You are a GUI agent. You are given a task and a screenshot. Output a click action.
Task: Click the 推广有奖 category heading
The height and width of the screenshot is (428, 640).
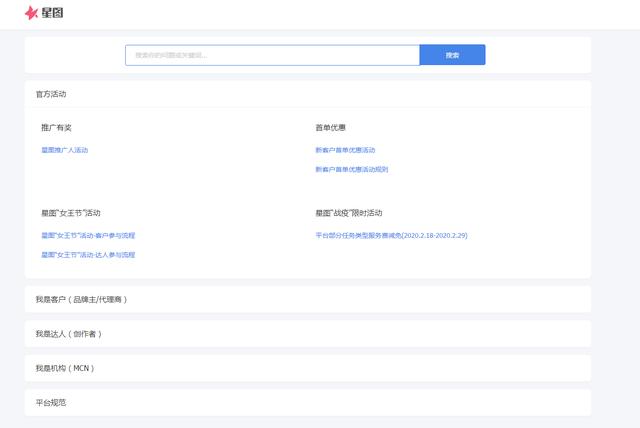click(x=56, y=128)
